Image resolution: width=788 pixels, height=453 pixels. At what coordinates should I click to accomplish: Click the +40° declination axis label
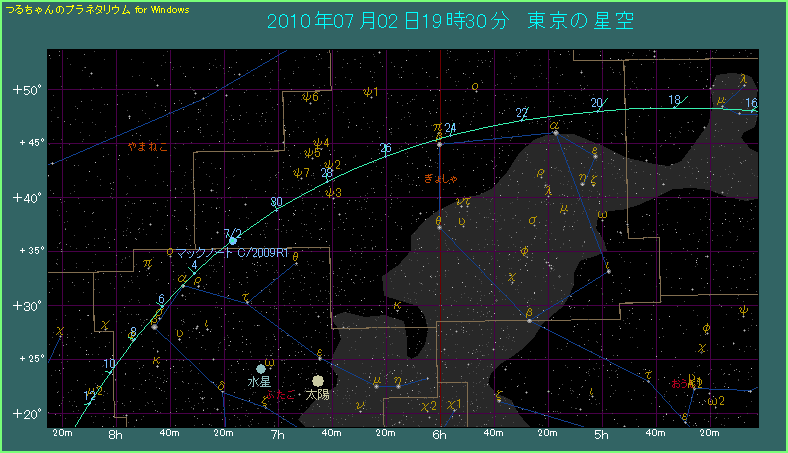(x=25, y=197)
